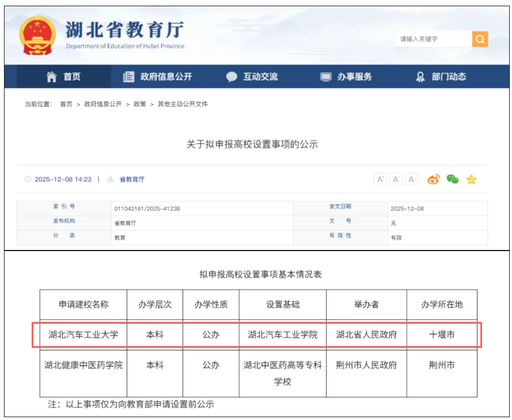
Task: Focus the keyword search input field
Action: click(x=434, y=39)
